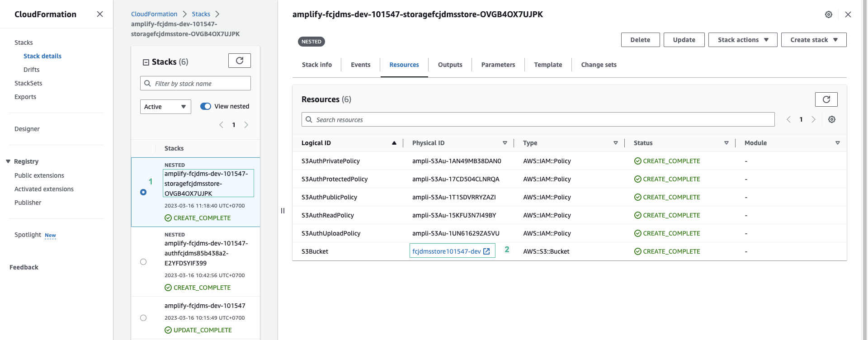Select physical ID ampli-S3Au-17CD504CLNRQA
The height and width of the screenshot is (340, 868).
[456, 179]
